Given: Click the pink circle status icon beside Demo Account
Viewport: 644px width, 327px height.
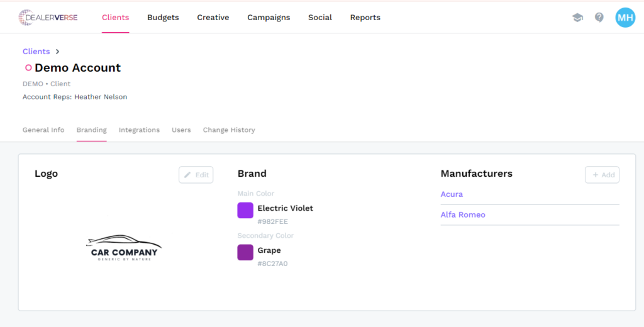Looking at the screenshot, I should pyautogui.click(x=28, y=68).
